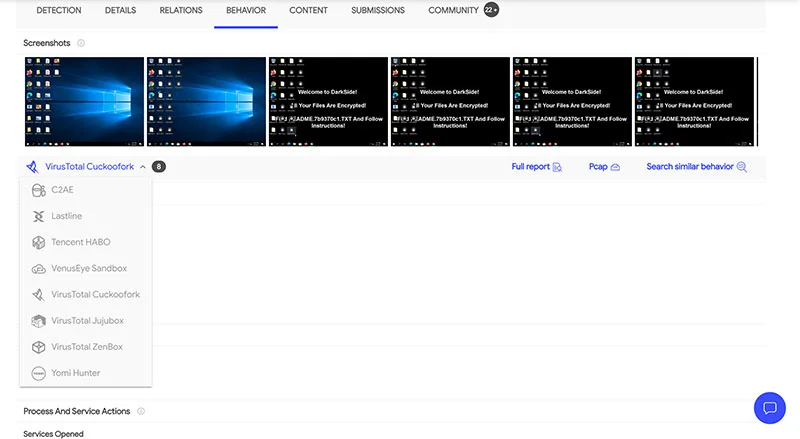Click the Tencent HABO icon
The image size is (800, 439).
(x=39, y=242)
